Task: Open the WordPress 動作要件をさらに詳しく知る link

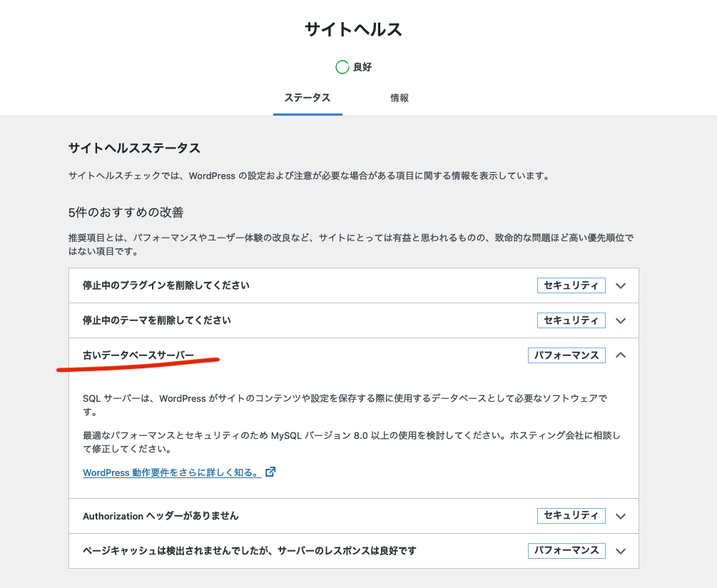Action: point(171,472)
